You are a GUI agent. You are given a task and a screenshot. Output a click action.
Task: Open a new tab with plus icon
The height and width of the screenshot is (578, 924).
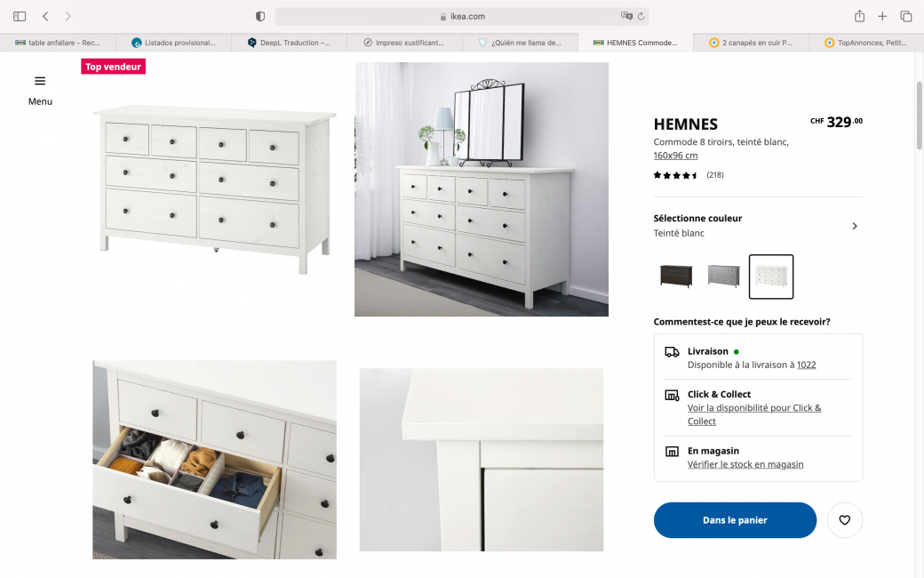(x=882, y=17)
